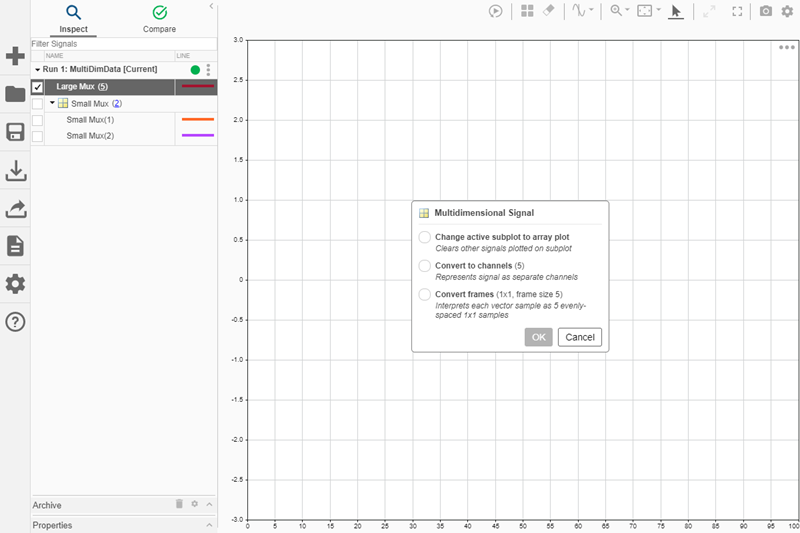Switch to the Compare tab
This screenshot has width=800, height=533.
[160, 19]
